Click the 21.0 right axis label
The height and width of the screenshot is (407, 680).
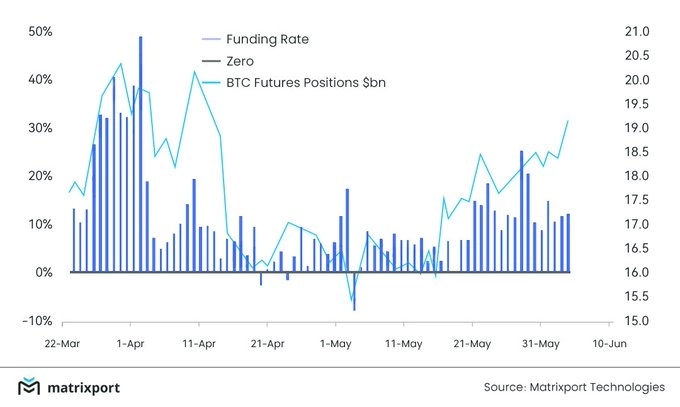(x=638, y=32)
